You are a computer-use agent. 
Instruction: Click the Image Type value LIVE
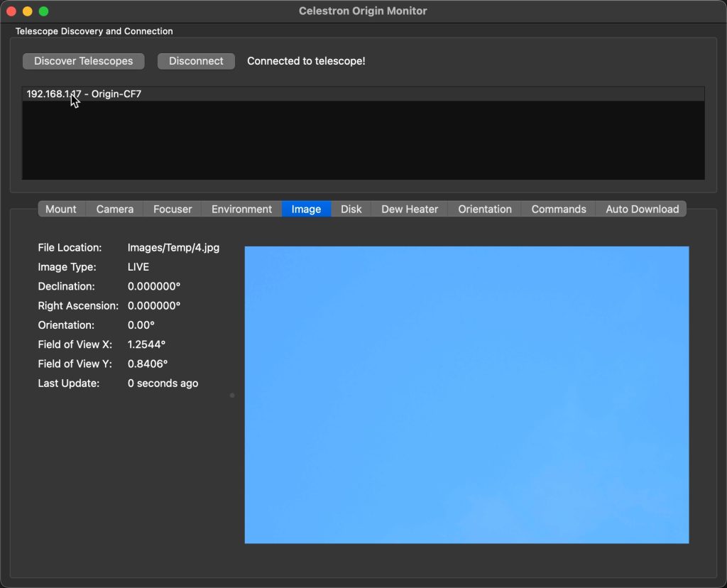138,267
